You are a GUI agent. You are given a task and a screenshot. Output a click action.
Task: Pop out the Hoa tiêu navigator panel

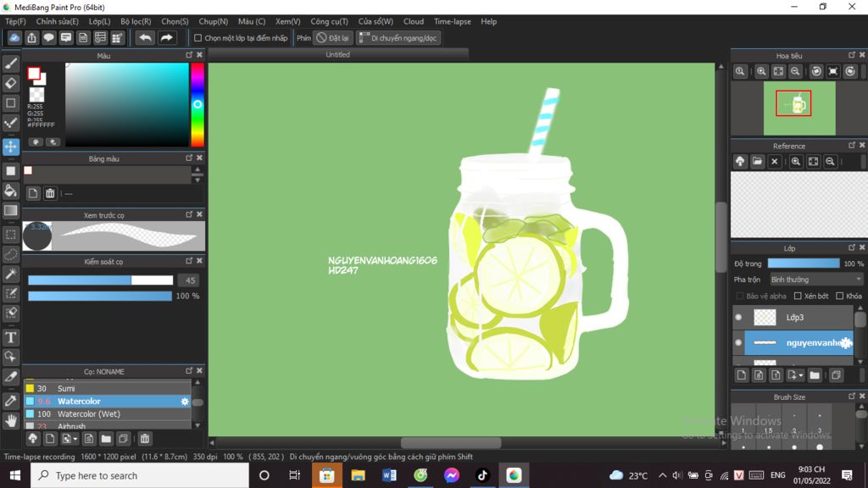coord(851,55)
